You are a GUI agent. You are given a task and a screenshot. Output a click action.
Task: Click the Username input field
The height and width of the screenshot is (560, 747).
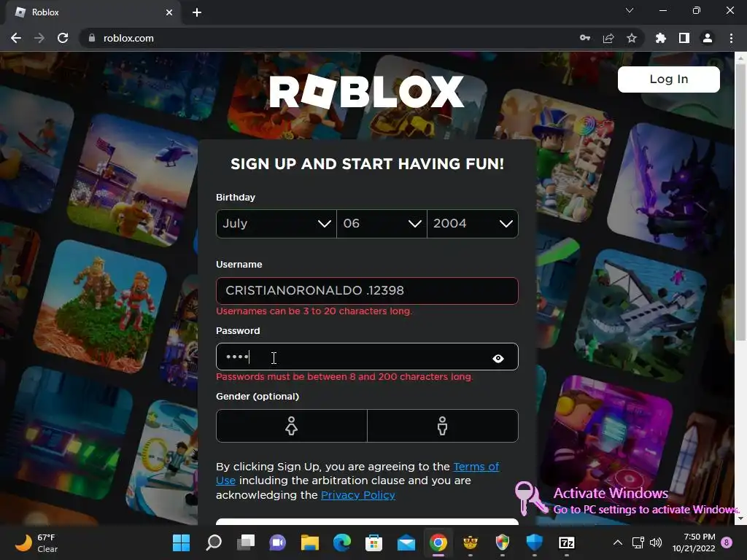point(367,290)
